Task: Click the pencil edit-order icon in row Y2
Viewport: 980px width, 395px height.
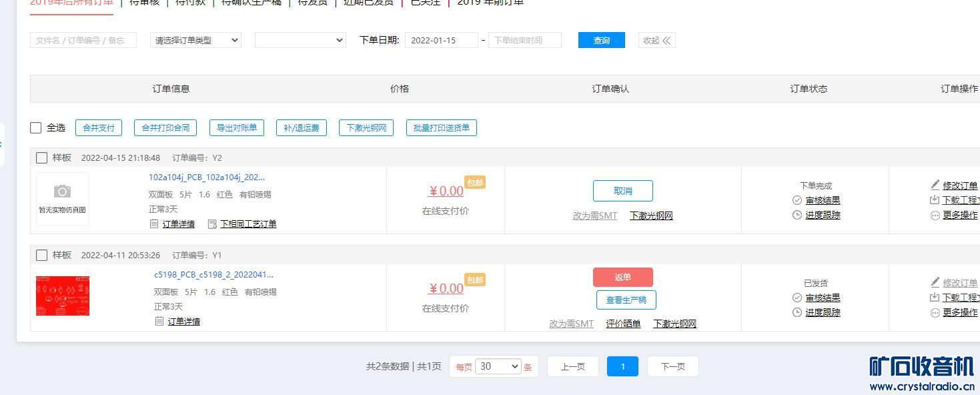Action: (x=935, y=185)
